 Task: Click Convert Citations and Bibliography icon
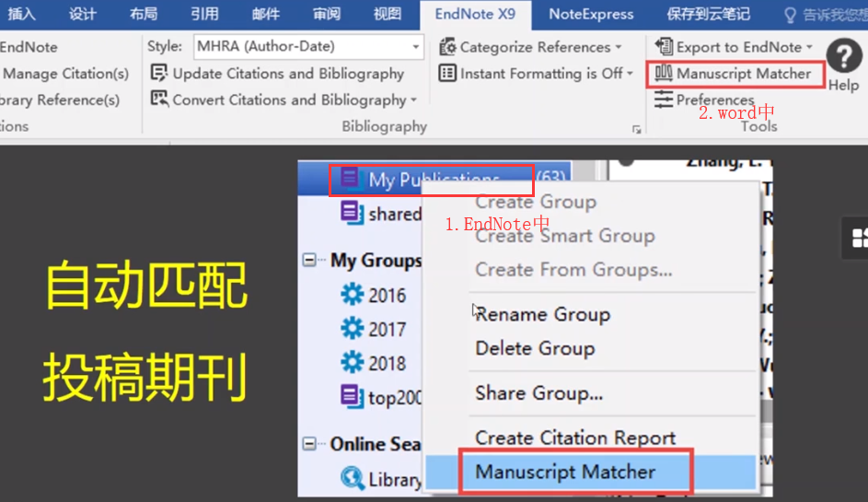159,99
